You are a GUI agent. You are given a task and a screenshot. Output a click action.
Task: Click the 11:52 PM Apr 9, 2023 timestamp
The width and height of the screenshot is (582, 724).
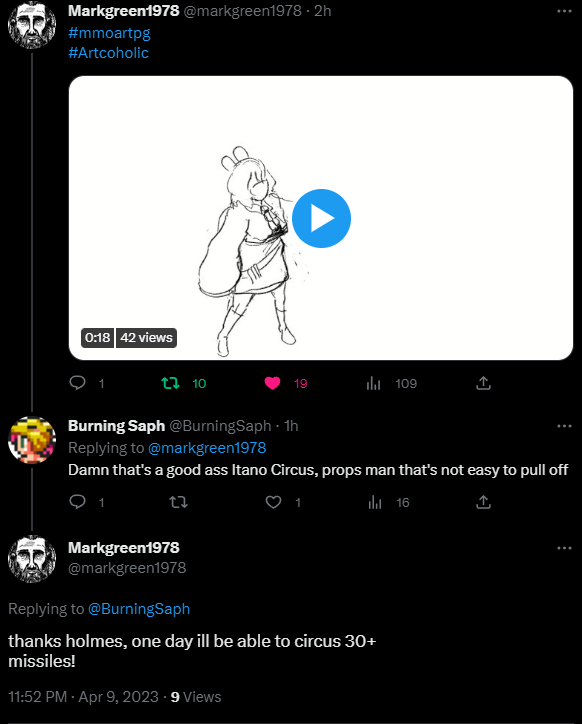(x=83, y=697)
